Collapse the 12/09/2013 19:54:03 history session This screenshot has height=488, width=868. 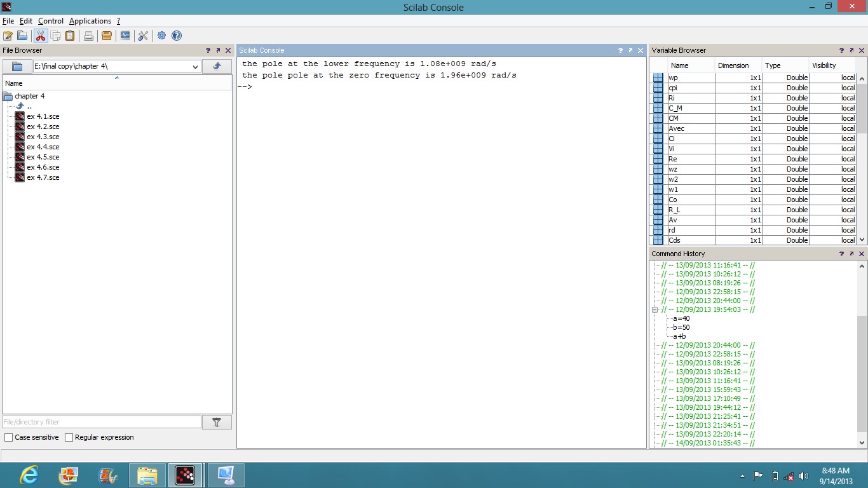[654, 310]
